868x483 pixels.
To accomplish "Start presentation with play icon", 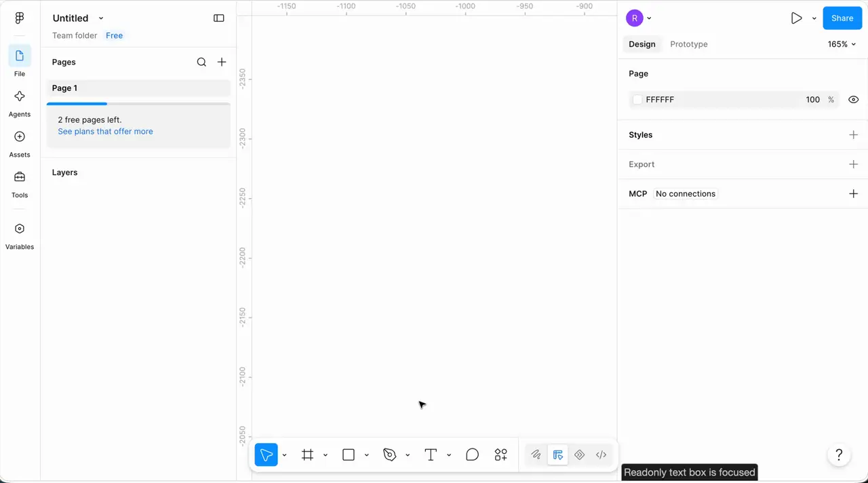I will [x=797, y=18].
